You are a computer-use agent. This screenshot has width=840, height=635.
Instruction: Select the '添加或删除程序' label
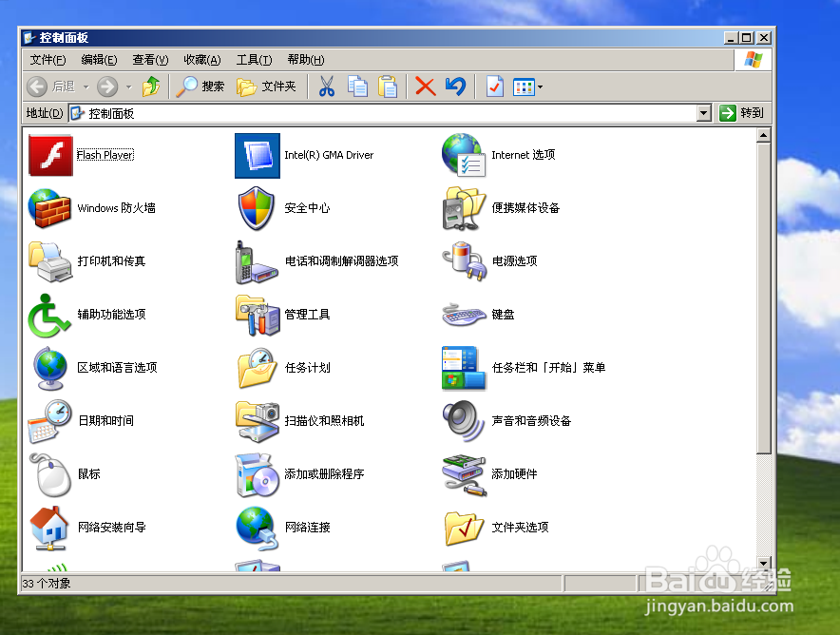pyautogui.click(x=324, y=474)
